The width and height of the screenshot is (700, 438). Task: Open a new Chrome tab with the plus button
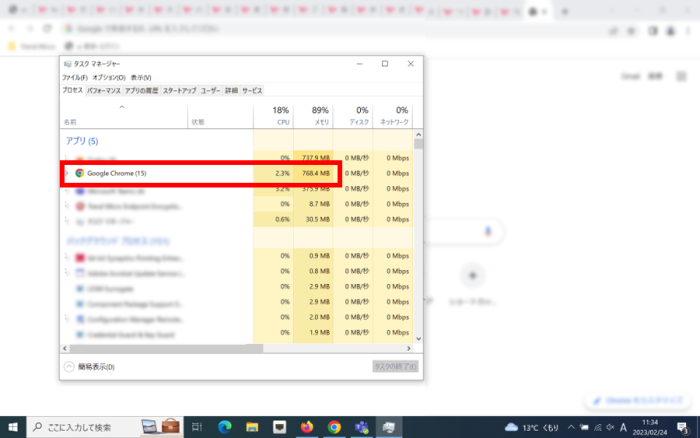[x=563, y=10]
